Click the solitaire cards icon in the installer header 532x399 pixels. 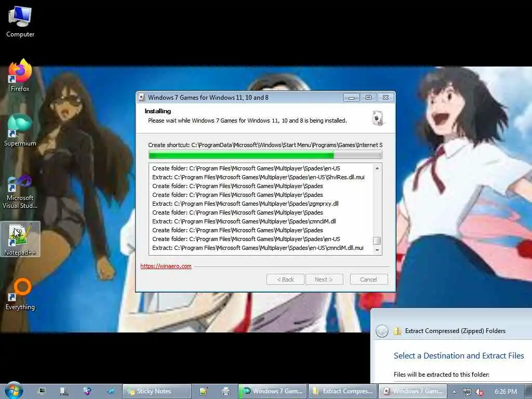[378, 118]
